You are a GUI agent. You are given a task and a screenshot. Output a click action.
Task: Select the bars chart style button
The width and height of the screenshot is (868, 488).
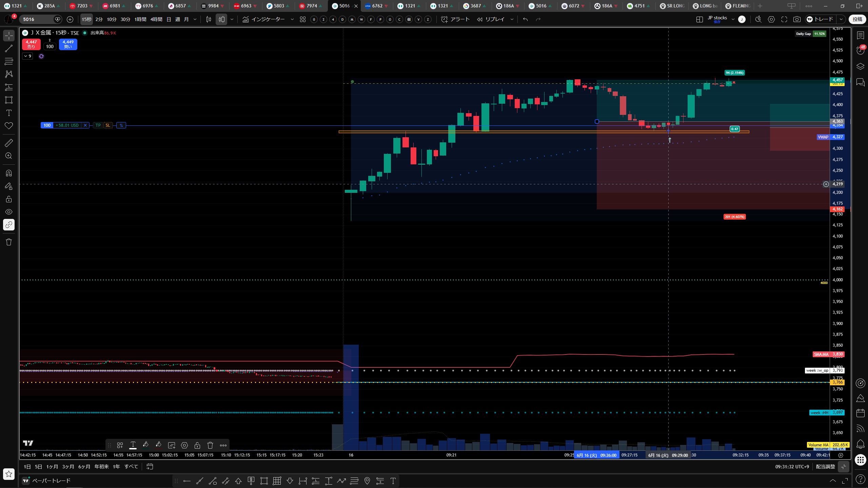coord(209,20)
